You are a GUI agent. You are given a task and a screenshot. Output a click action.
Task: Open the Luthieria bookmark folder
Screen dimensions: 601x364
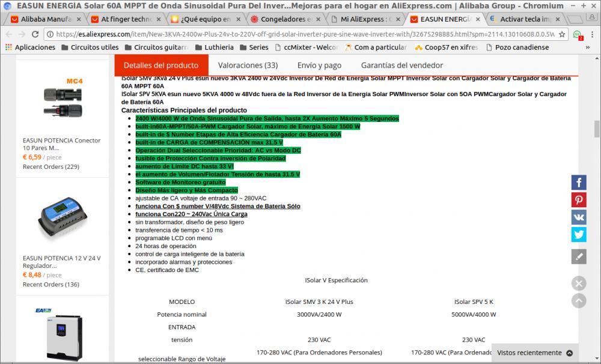[x=215, y=47]
